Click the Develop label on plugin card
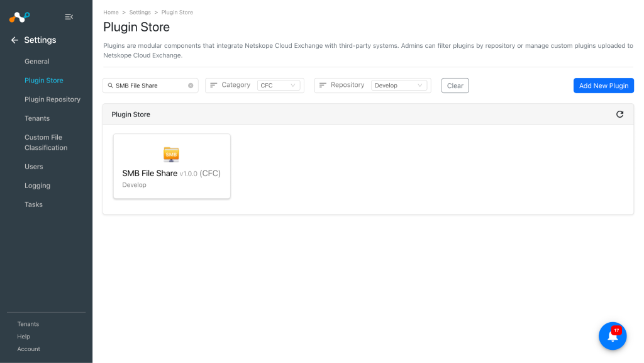Image resolution: width=644 pixels, height=363 pixels. point(135,185)
